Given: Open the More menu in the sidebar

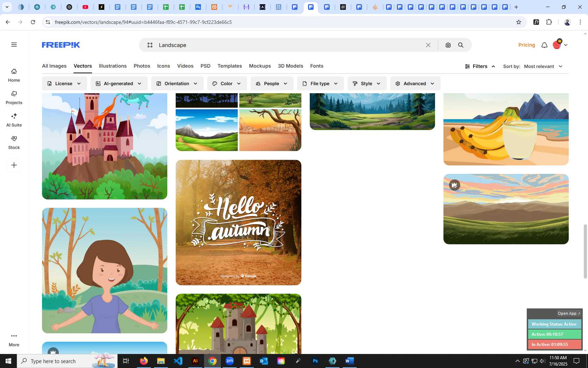Looking at the screenshot, I should (14, 340).
